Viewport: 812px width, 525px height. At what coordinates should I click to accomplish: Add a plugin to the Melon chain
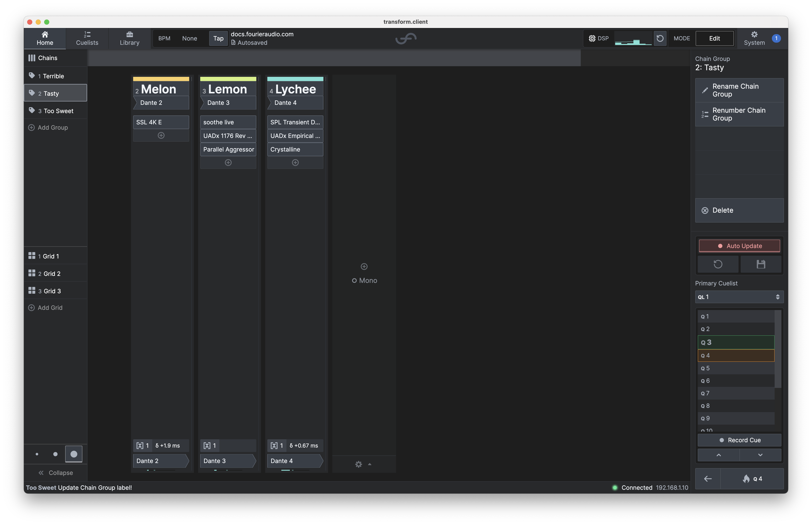click(161, 135)
